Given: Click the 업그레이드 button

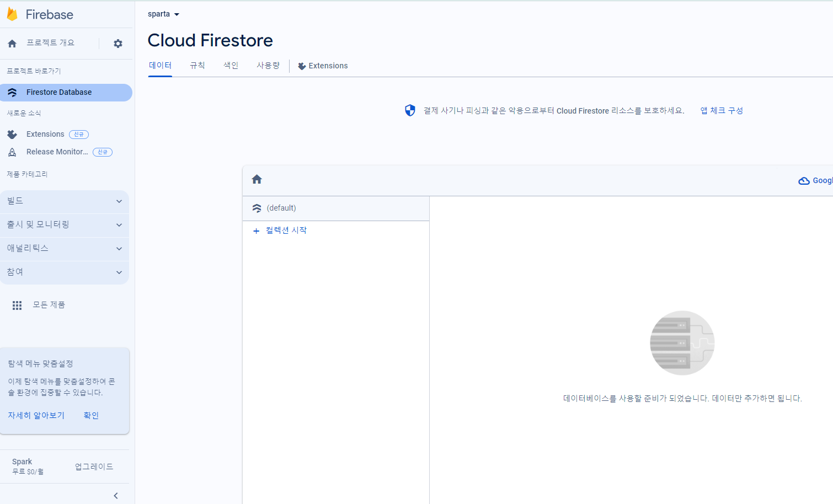Looking at the screenshot, I should (94, 467).
